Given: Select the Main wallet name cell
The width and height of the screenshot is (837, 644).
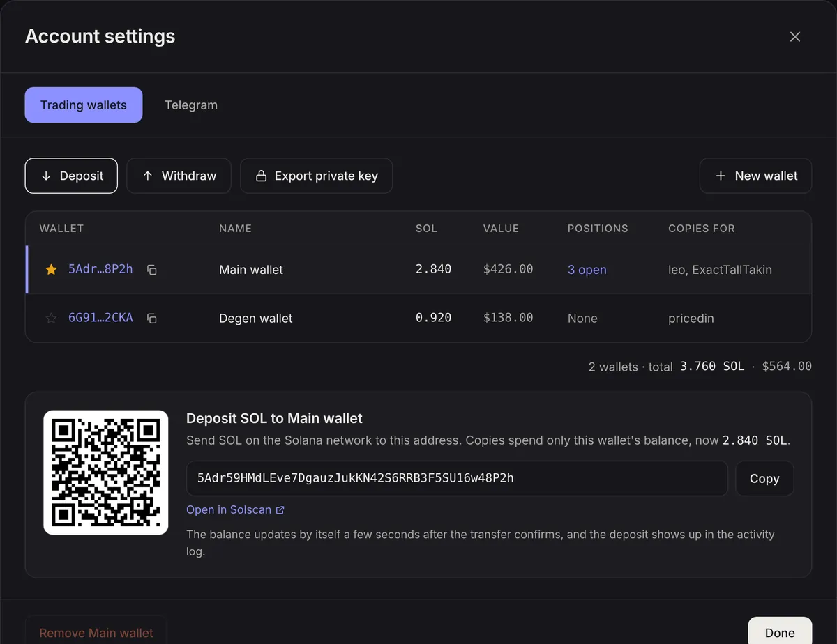Looking at the screenshot, I should (251, 269).
